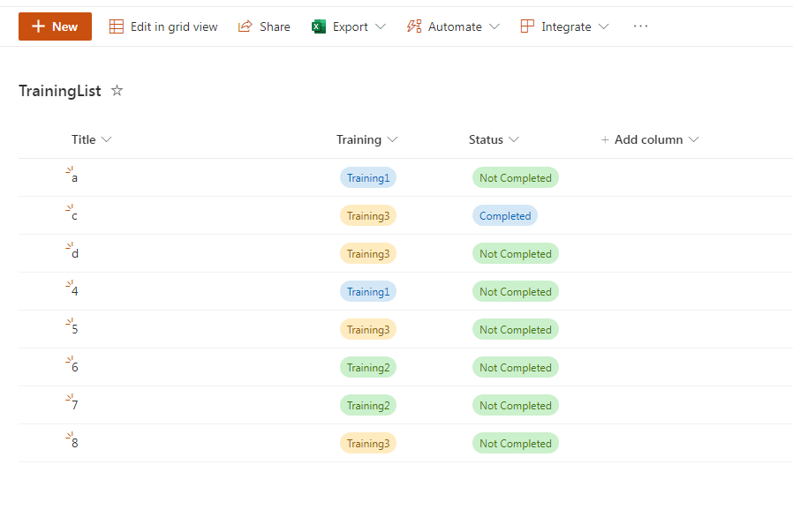Click the Training2 pill in row 6

368,367
